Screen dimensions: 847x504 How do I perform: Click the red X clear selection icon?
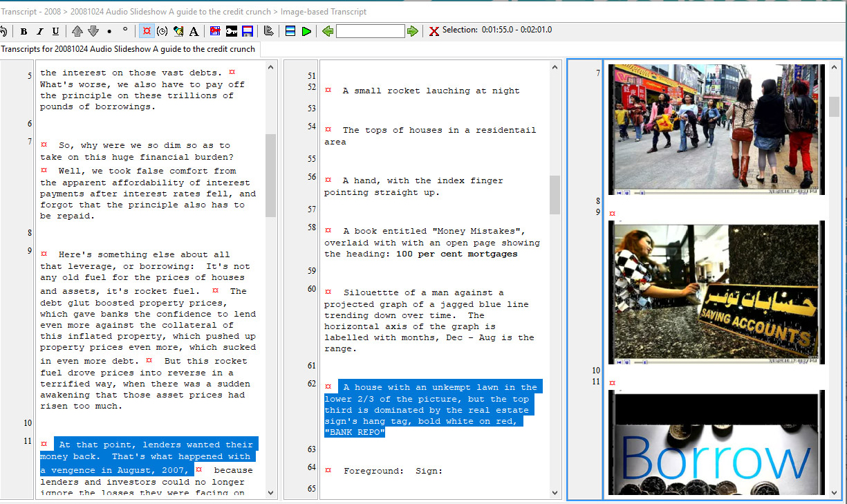point(434,31)
